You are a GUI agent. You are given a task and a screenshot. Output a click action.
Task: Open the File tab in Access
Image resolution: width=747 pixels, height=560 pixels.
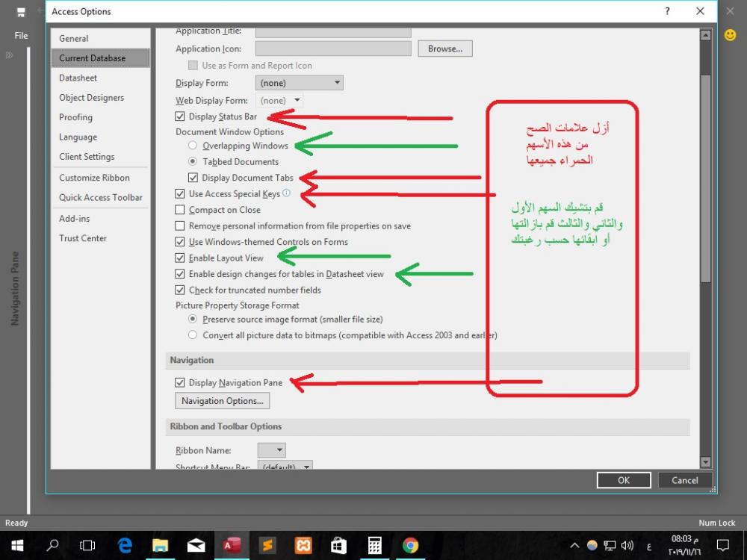(x=21, y=36)
